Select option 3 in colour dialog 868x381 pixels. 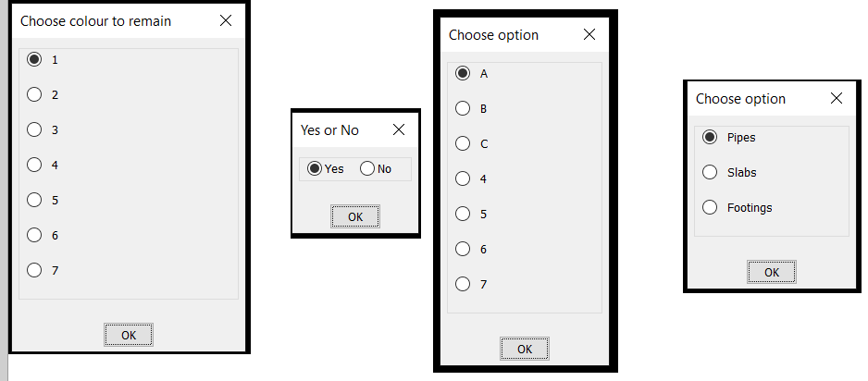click(35, 129)
